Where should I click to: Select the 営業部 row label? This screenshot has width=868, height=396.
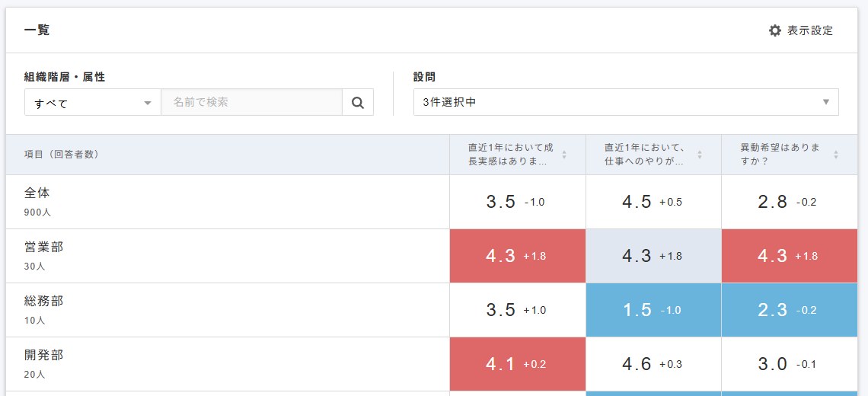(x=43, y=247)
